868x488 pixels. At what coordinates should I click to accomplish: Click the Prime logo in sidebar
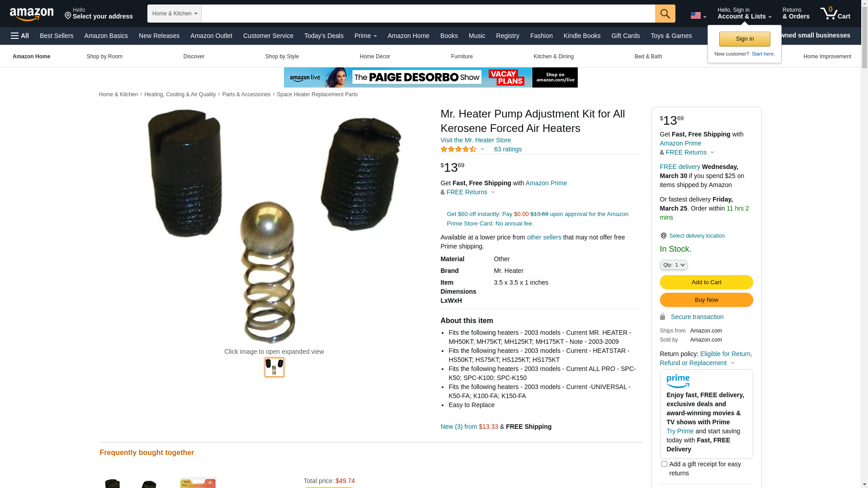(x=678, y=381)
